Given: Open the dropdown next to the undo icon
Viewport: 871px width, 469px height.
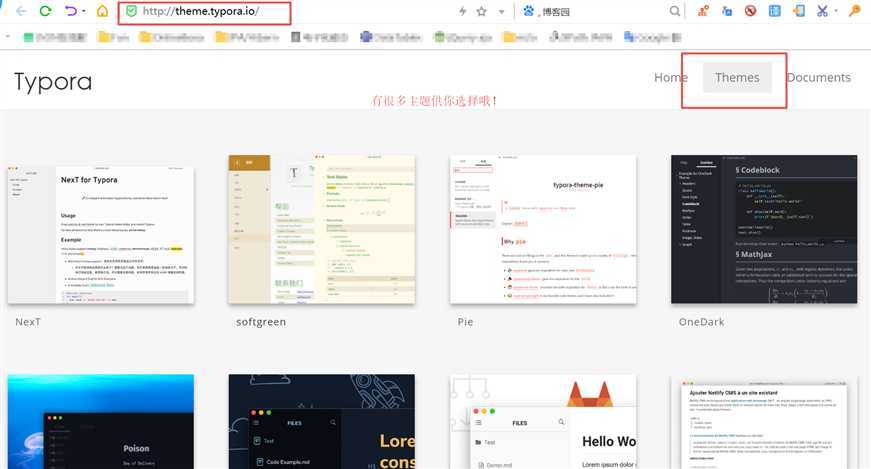Looking at the screenshot, I should point(84,11).
